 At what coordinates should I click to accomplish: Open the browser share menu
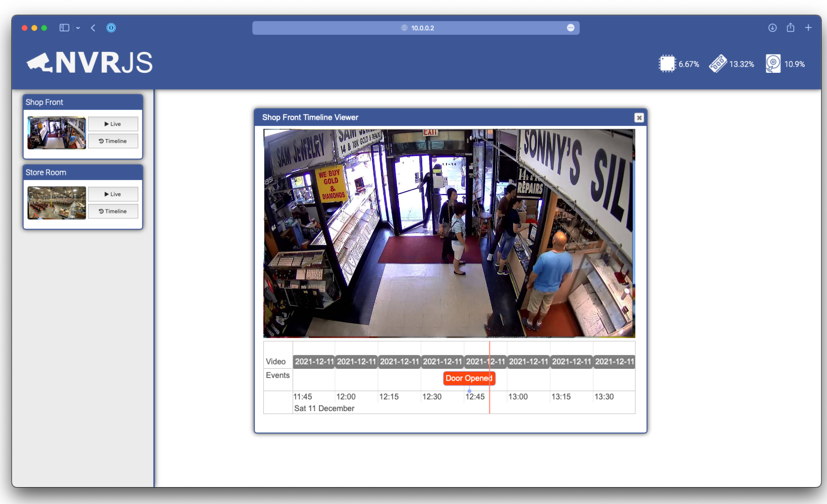[x=790, y=28]
